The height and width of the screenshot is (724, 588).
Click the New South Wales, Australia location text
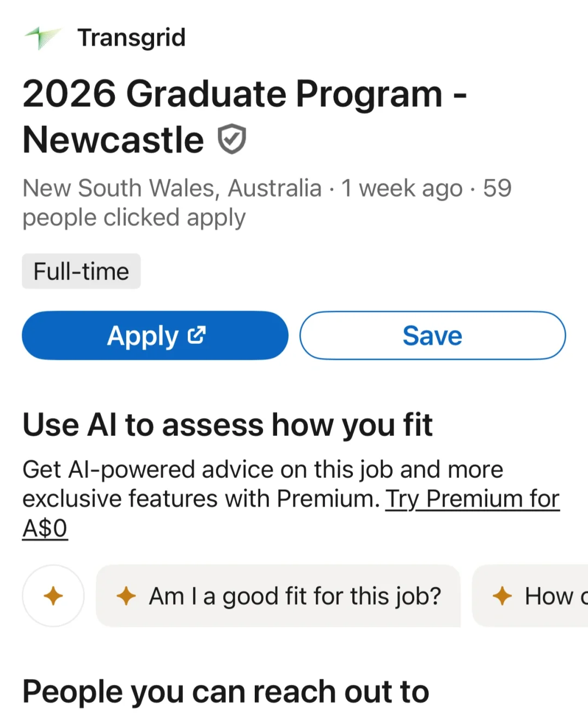point(171,188)
